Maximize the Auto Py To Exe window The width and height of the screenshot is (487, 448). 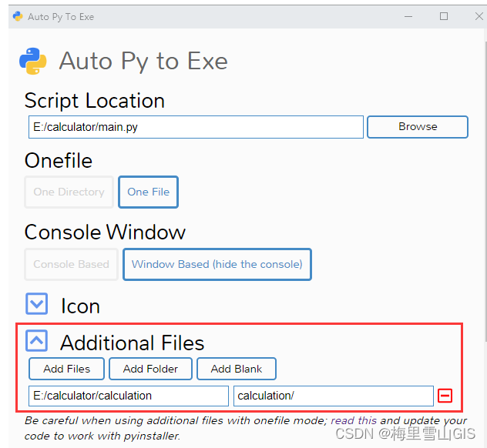(444, 16)
